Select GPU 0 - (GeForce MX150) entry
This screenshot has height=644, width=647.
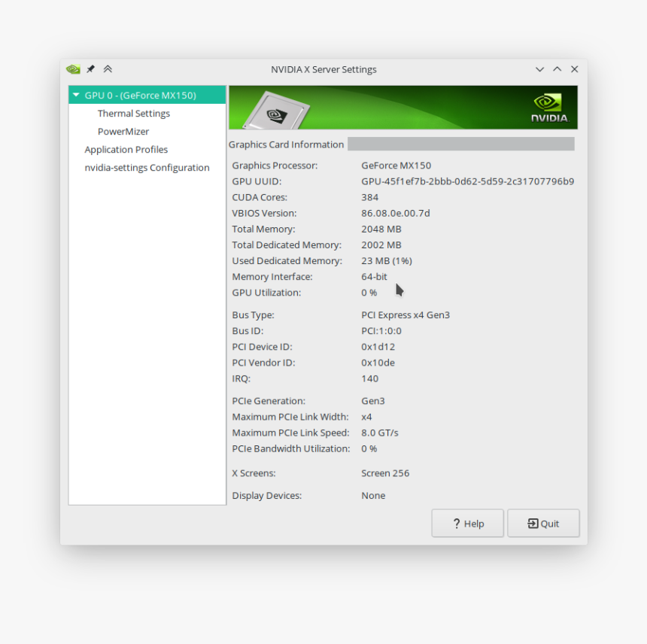[147, 95]
